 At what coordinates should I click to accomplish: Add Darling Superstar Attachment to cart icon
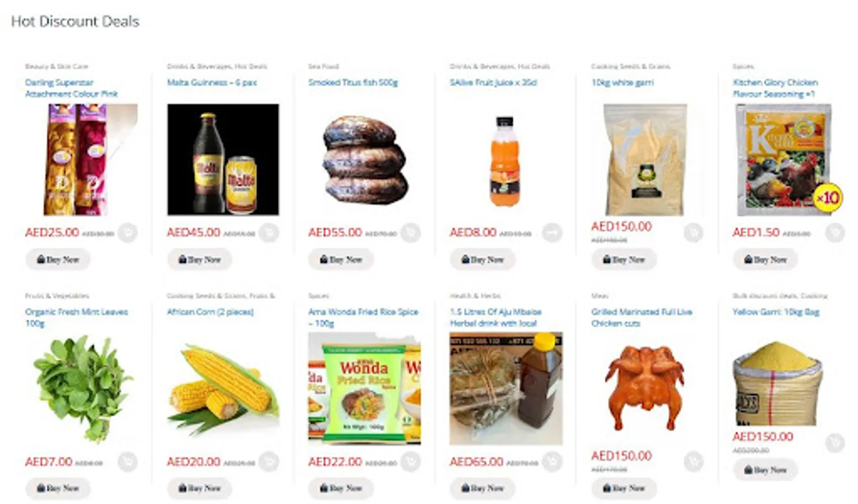128,232
